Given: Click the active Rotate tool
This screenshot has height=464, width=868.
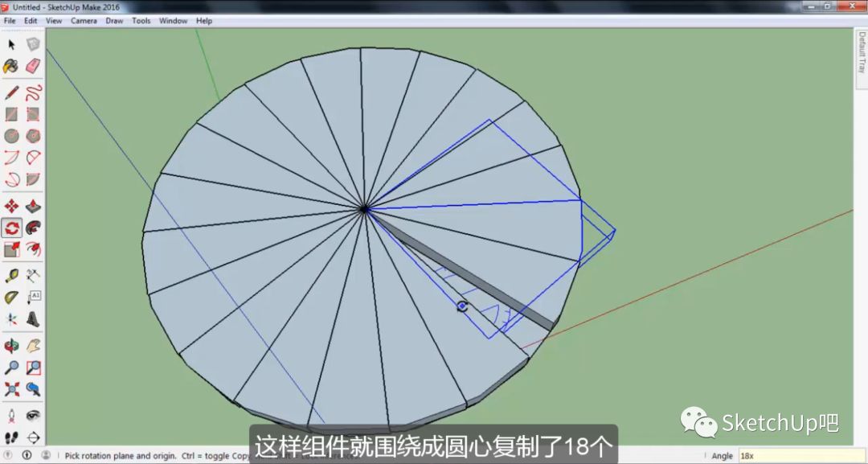Looking at the screenshot, I should point(11,228).
